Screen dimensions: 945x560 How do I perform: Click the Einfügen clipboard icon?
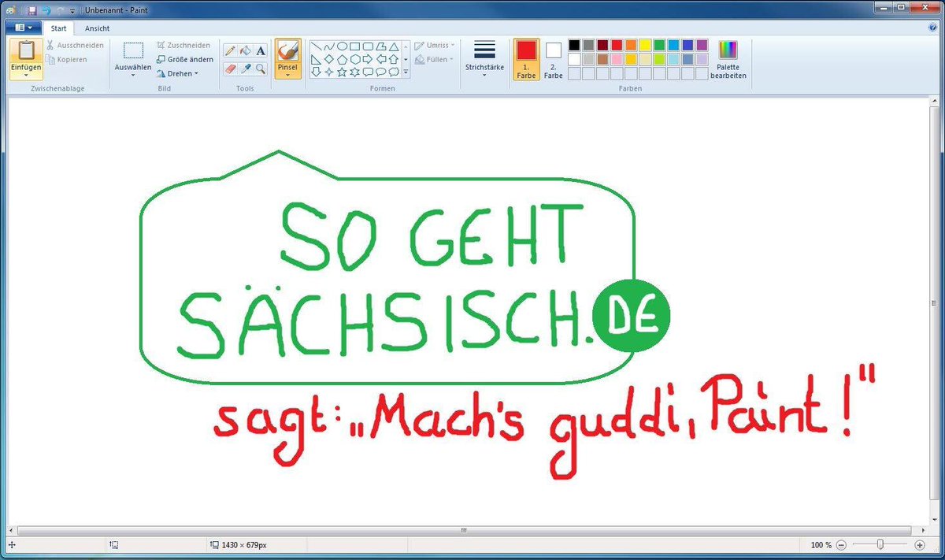(x=26, y=50)
